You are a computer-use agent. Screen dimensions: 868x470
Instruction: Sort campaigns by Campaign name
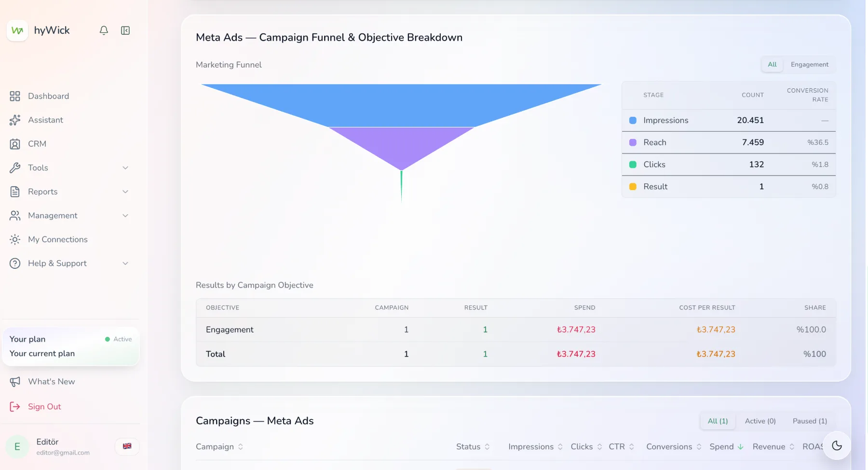(x=219, y=447)
